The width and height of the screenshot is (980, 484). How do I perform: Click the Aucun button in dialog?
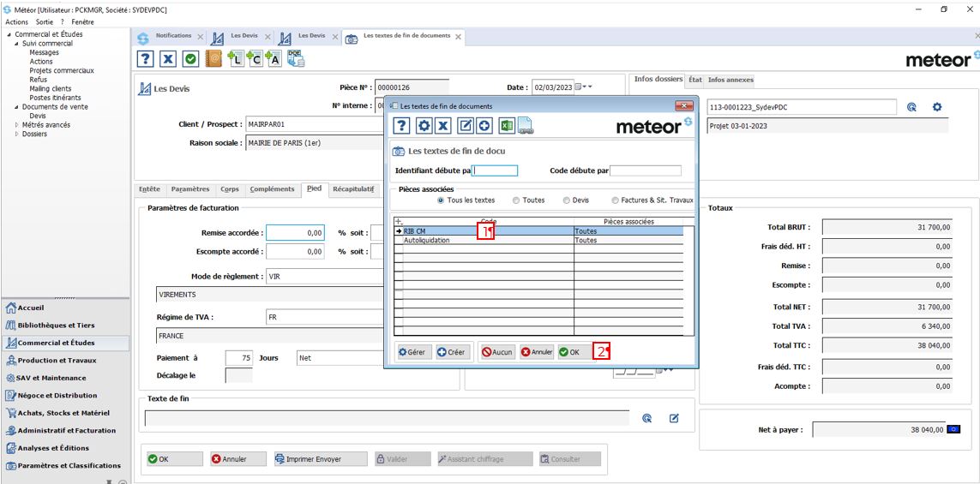[x=498, y=352]
